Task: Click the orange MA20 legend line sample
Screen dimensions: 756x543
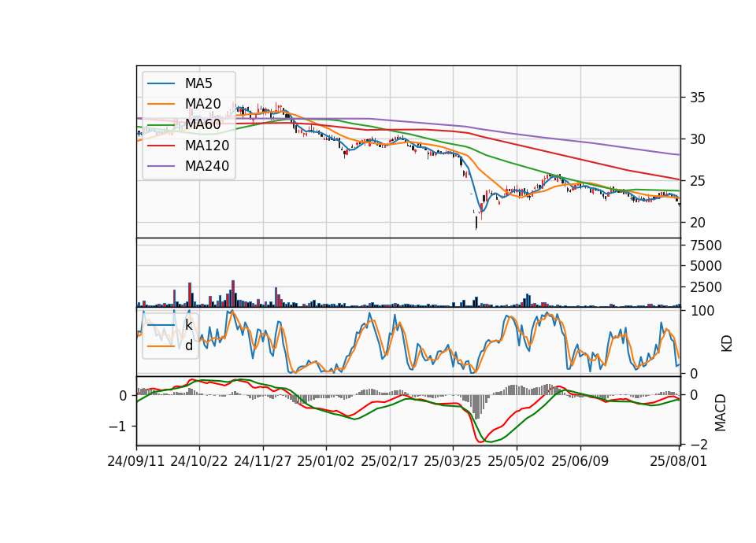Action: click(x=161, y=105)
